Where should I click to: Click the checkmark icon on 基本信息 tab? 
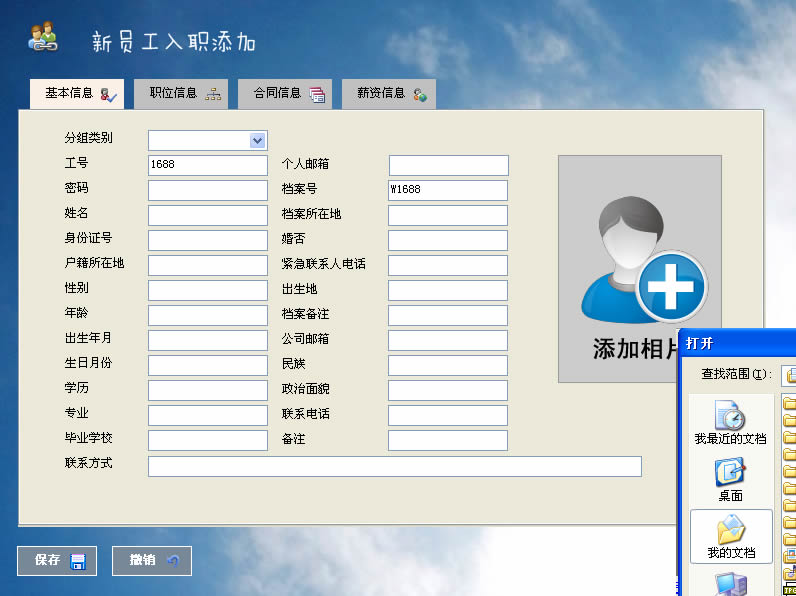(109, 95)
